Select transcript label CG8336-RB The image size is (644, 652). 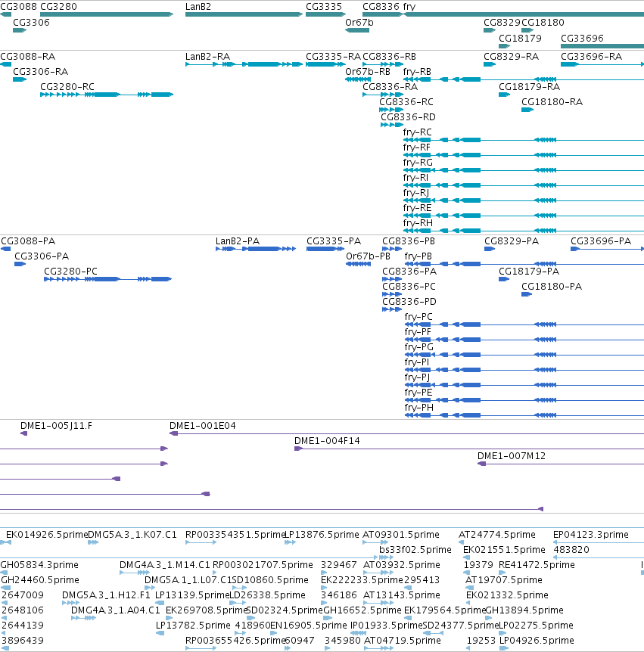(x=390, y=57)
